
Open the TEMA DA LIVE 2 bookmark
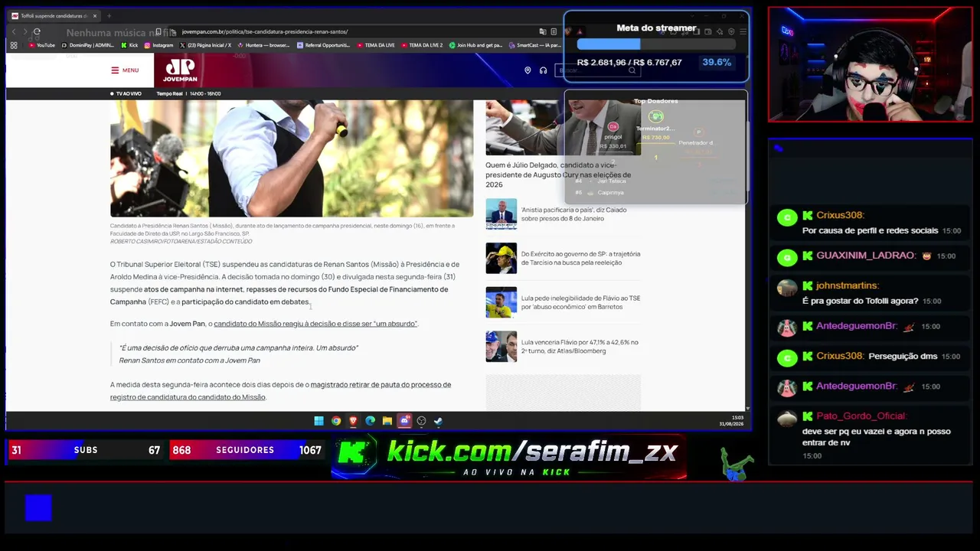point(422,45)
